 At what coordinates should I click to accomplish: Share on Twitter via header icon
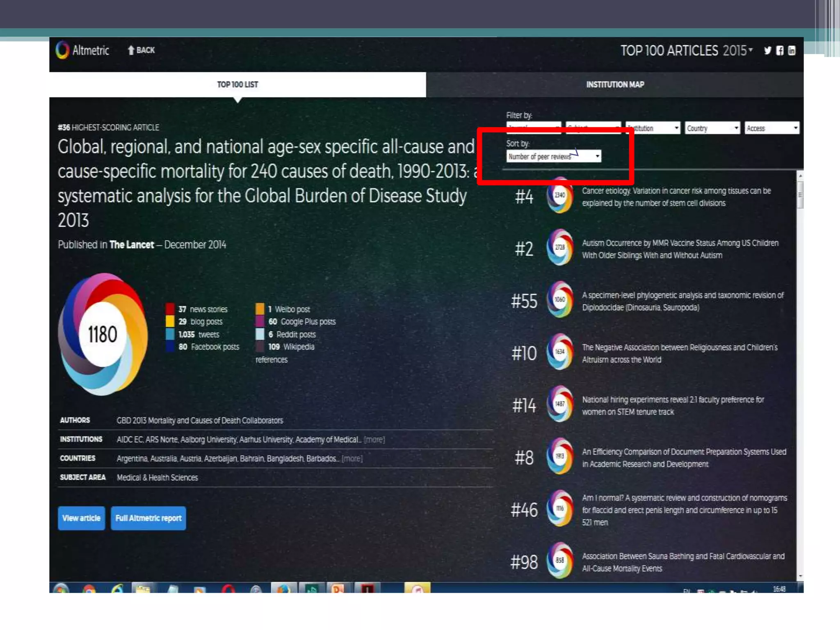[767, 50]
